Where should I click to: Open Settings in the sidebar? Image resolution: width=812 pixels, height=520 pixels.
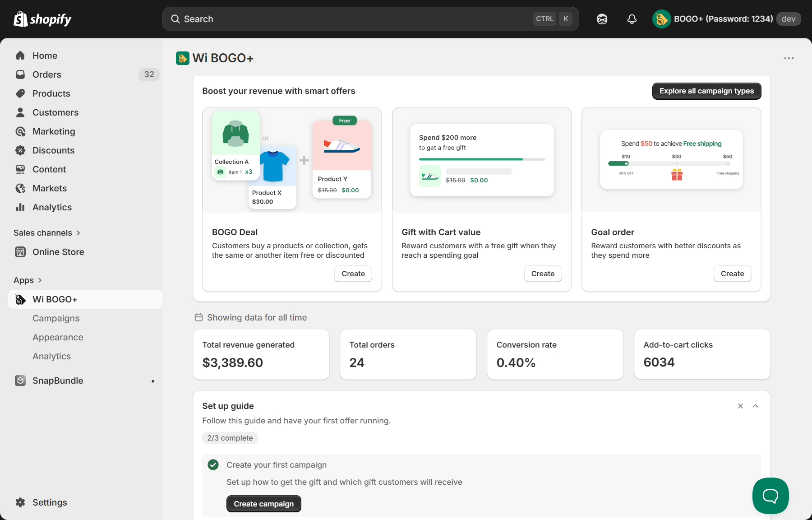pos(85,502)
